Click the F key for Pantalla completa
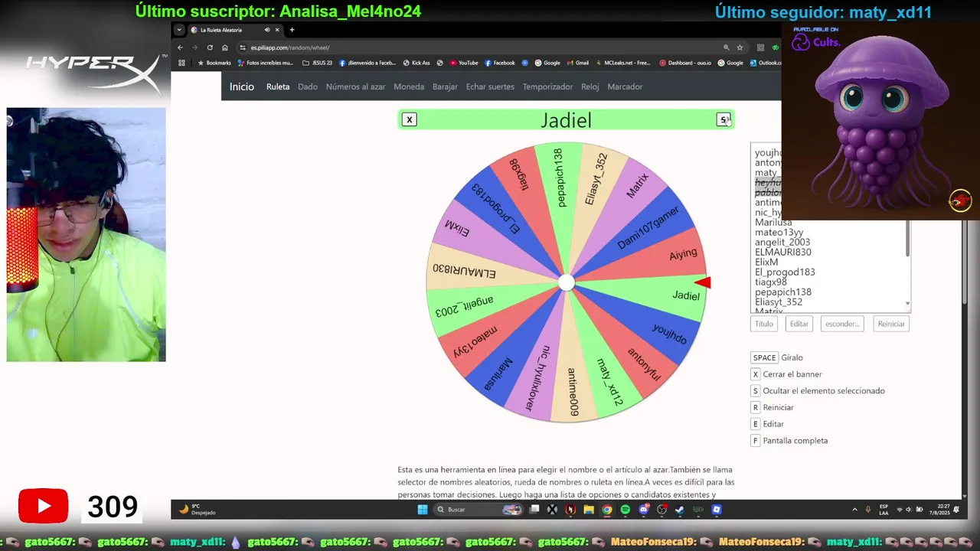Viewport: 980px width, 551px height. (x=755, y=440)
